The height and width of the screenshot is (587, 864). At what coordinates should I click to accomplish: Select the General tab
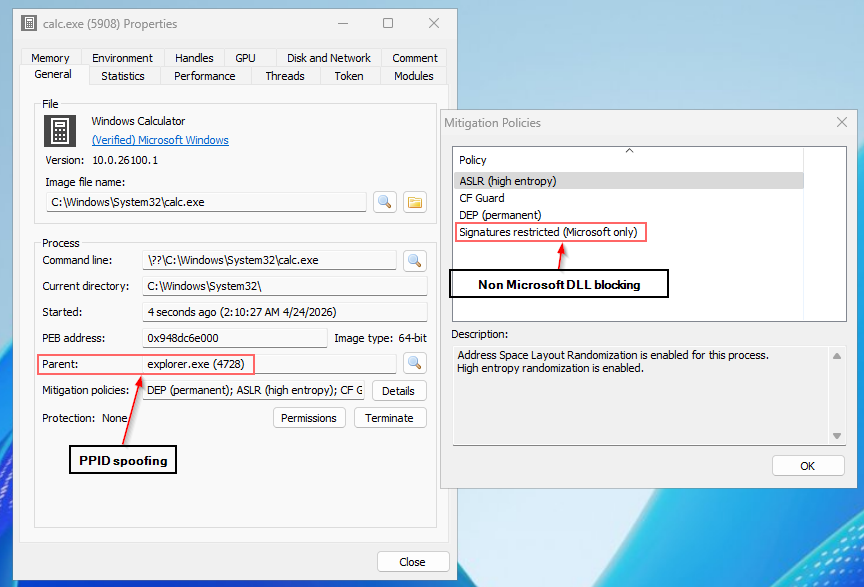tap(53, 74)
